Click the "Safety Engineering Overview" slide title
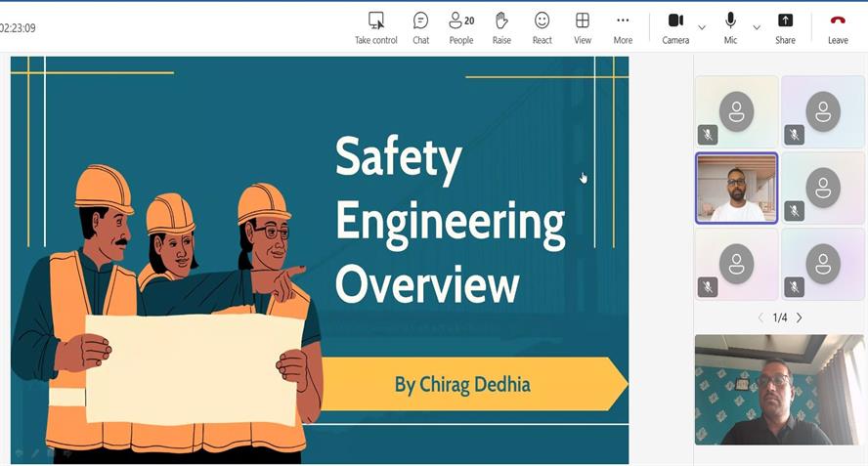This screenshot has width=868, height=466. [x=449, y=220]
